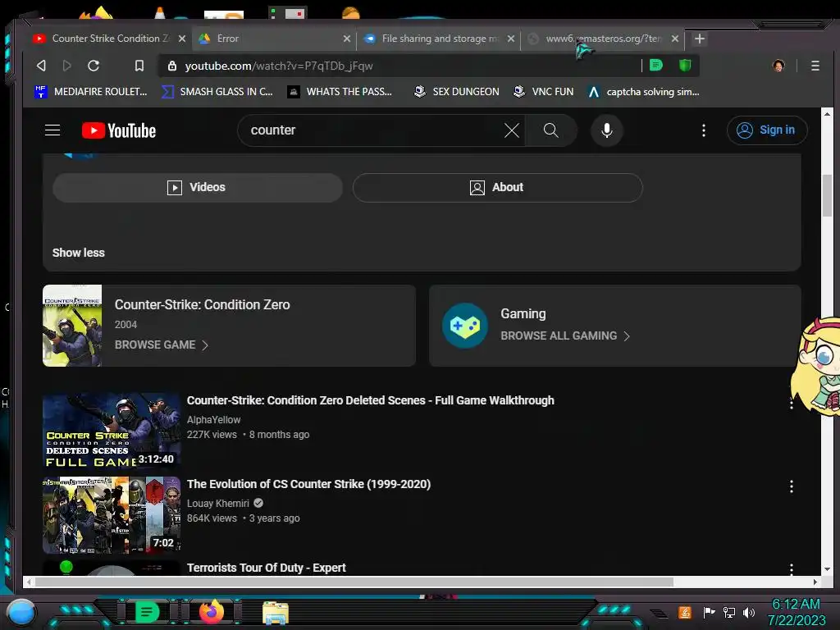This screenshot has width=840, height=630.
Task: Open the SMASH GLASS IN C... bookmark
Action: point(217,92)
